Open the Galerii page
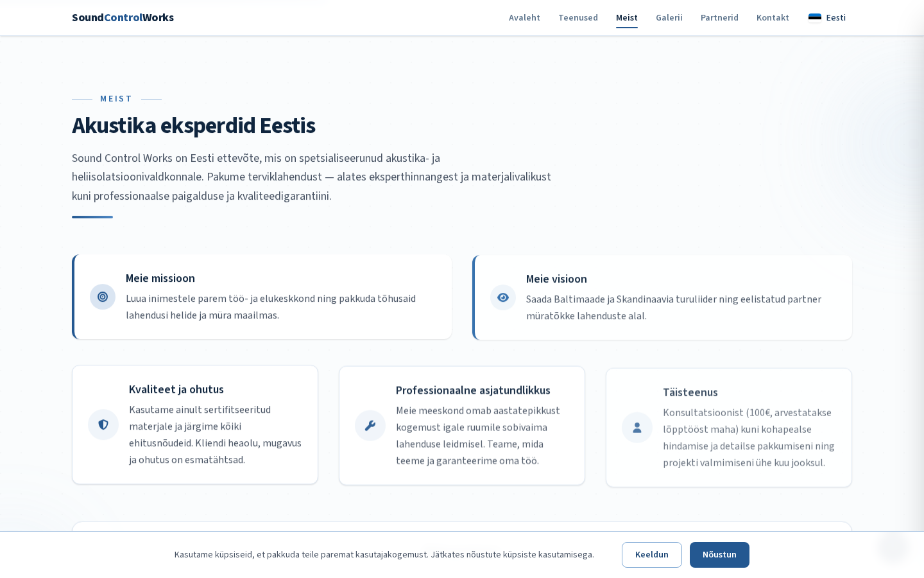Image resolution: width=924 pixels, height=578 pixels. tap(669, 17)
